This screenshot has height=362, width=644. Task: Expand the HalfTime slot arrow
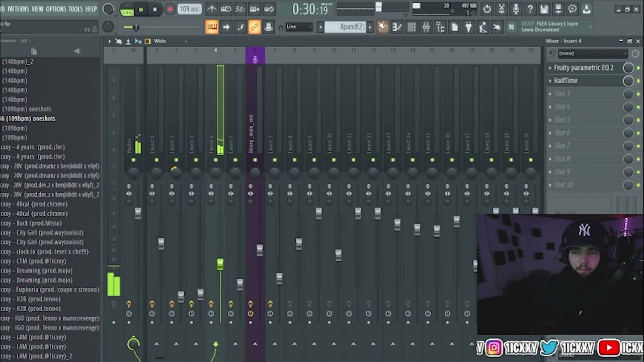550,81
